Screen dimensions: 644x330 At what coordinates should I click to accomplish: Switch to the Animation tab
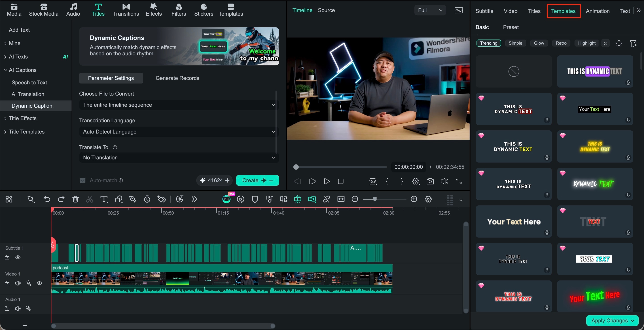pos(597,11)
